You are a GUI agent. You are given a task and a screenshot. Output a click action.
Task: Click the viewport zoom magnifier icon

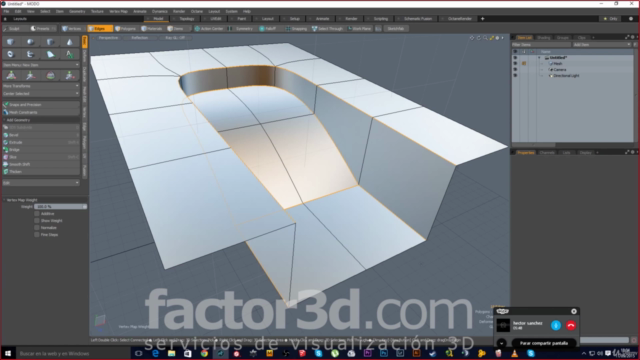pyautogui.click(x=485, y=38)
